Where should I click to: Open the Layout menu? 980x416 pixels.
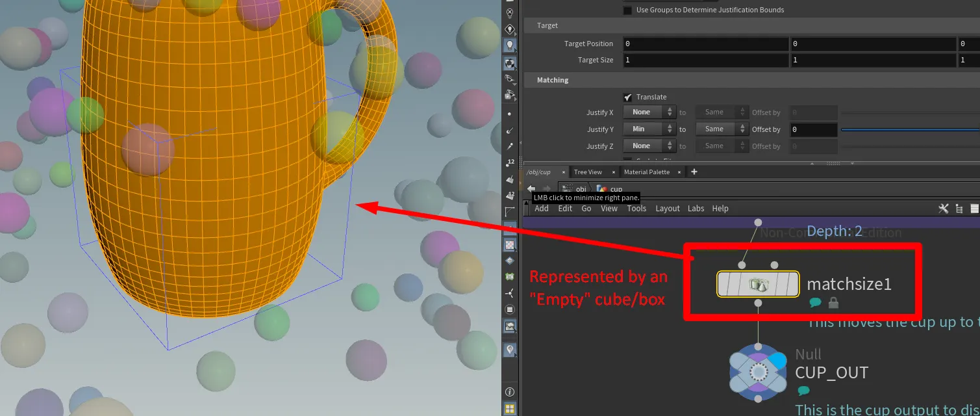667,209
